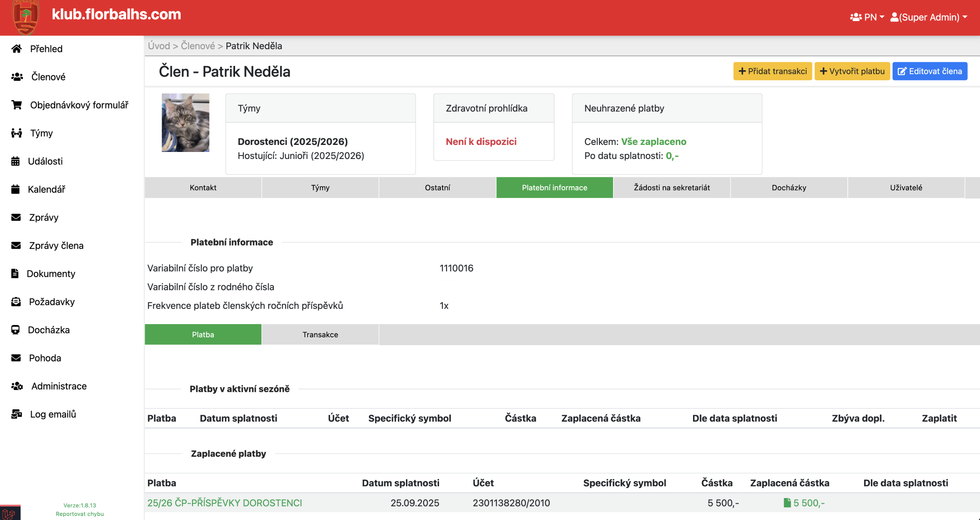Click the Docházka sidebar icon
980x520 pixels.
click(15, 330)
